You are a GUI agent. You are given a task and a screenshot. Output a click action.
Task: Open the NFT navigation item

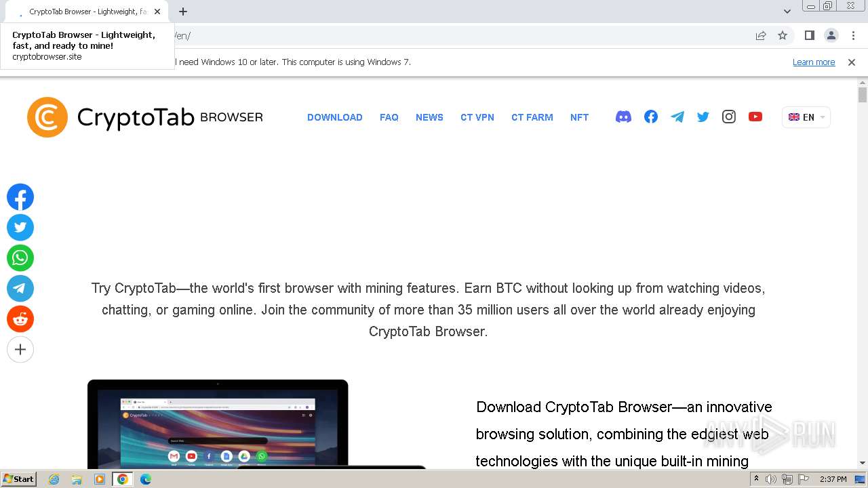[x=580, y=117]
